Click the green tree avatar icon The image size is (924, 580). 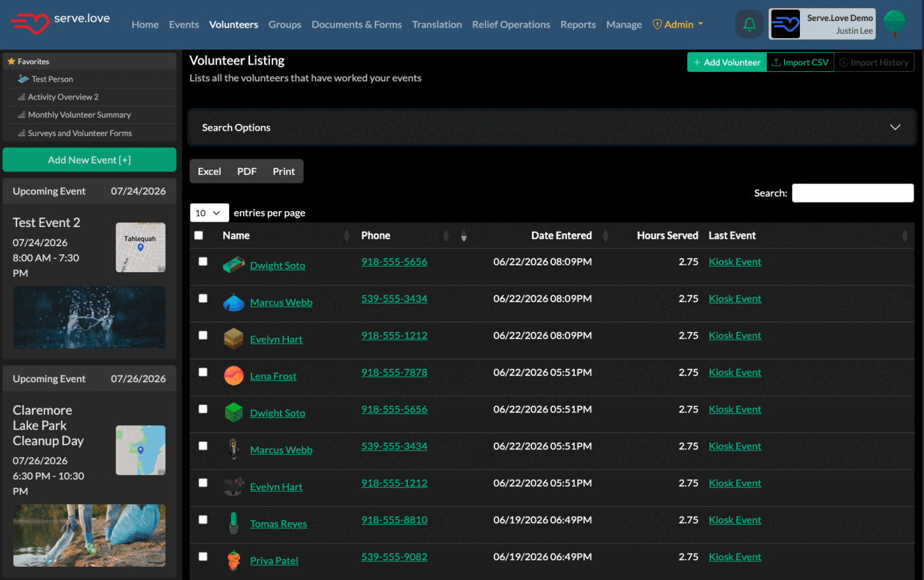pyautogui.click(x=895, y=24)
